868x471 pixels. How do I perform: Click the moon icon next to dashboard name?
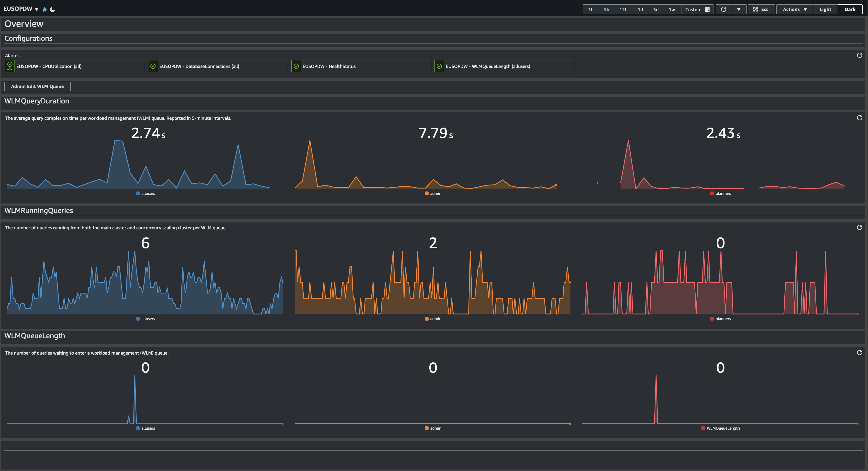53,10
